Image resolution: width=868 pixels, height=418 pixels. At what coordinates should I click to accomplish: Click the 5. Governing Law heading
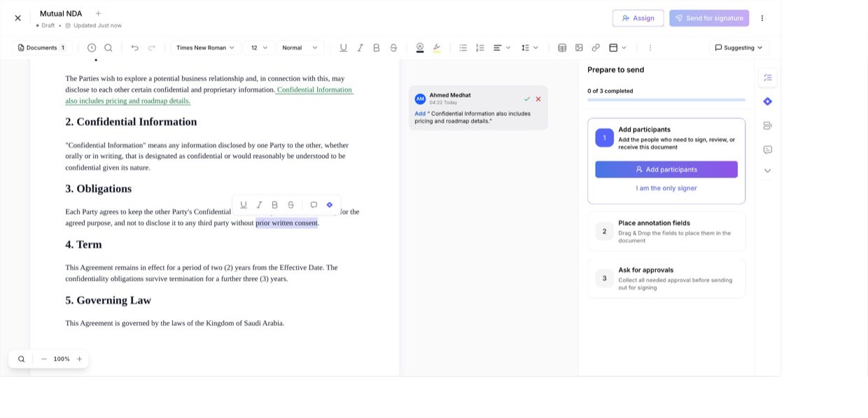click(108, 300)
